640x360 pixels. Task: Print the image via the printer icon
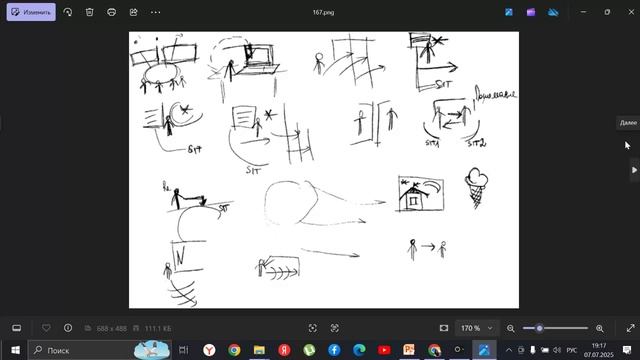(x=111, y=12)
